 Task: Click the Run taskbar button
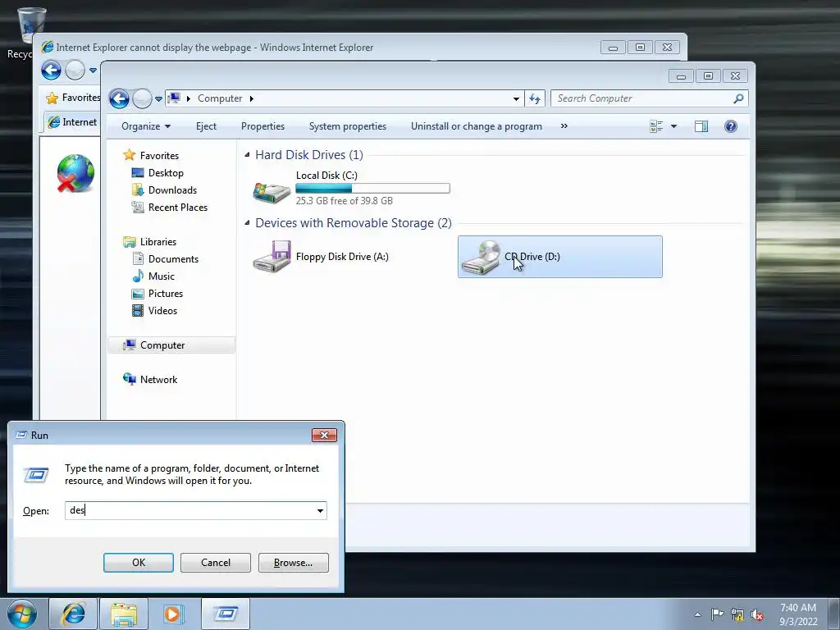[x=225, y=614]
